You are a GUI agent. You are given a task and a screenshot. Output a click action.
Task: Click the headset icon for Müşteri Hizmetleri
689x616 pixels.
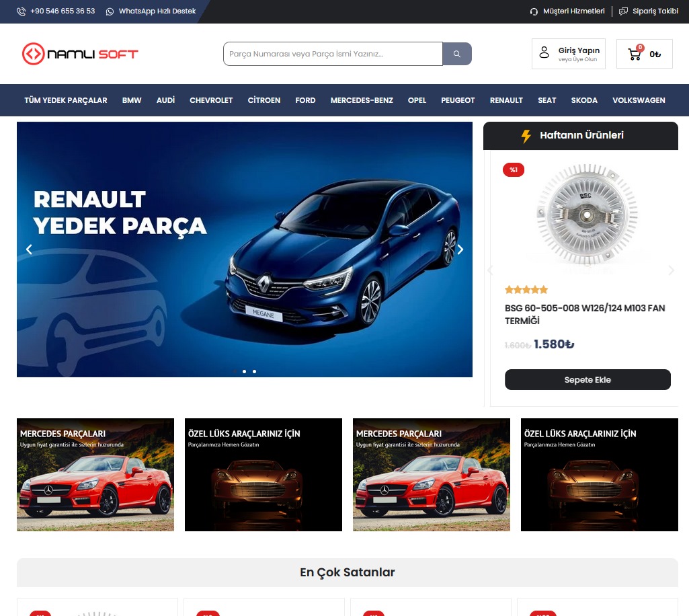(534, 12)
